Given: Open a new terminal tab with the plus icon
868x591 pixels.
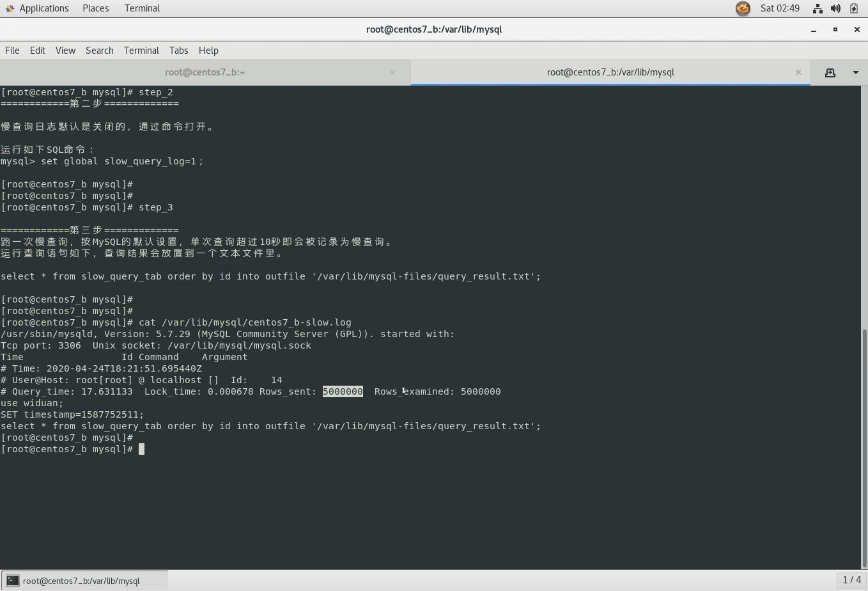Looking at the screenshot, I should click(x=830, y=72).
